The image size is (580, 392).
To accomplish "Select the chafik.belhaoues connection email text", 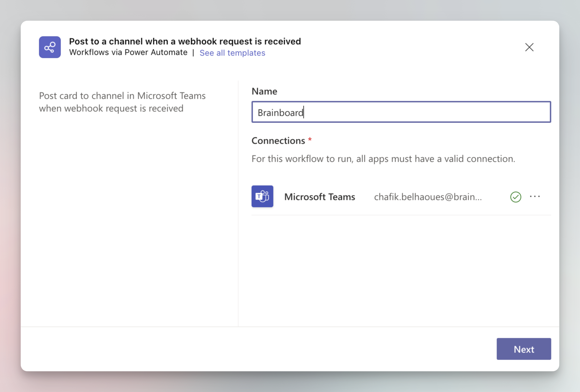I will tap(428, 197).
